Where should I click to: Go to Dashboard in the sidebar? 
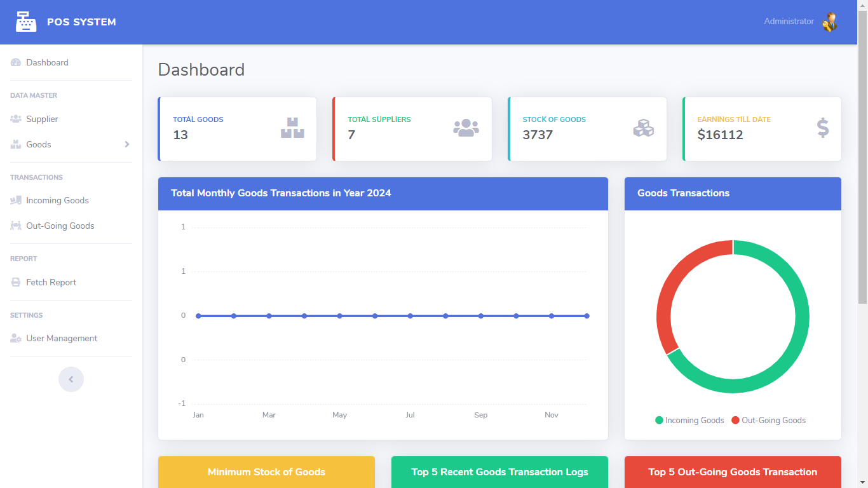click(x=47, y=62)
